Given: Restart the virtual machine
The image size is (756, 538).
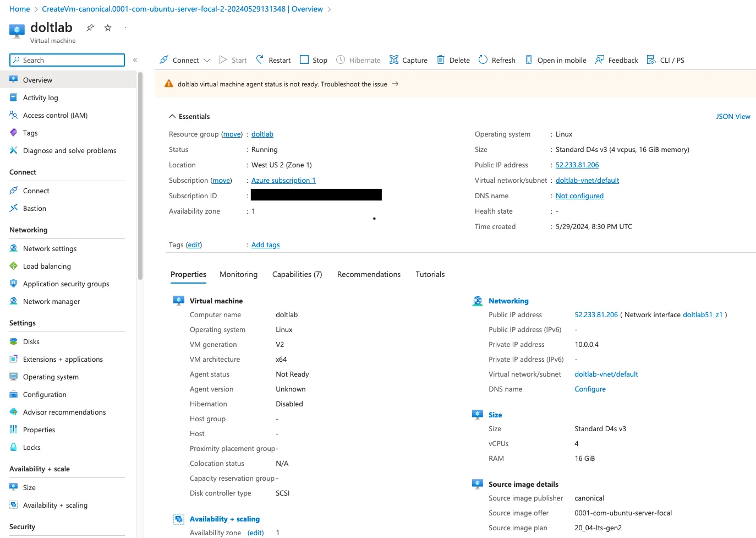Looking at the screenshot, I should pos(272,59).
